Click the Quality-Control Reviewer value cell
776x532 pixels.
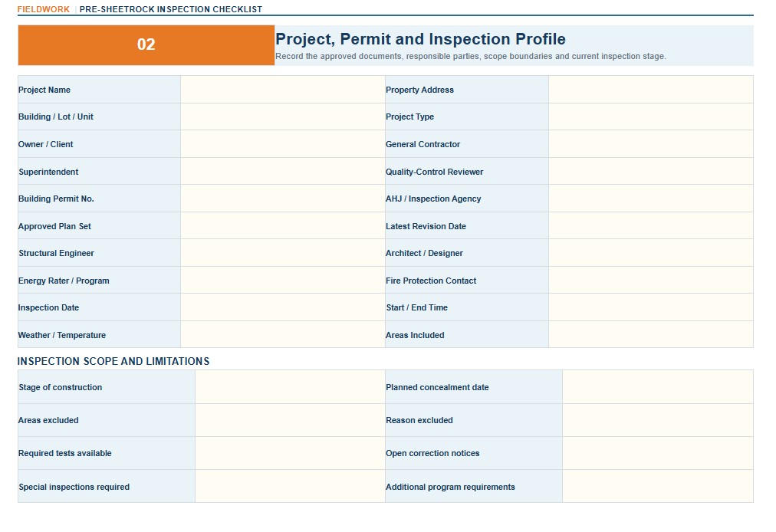[x=651, y=171]
